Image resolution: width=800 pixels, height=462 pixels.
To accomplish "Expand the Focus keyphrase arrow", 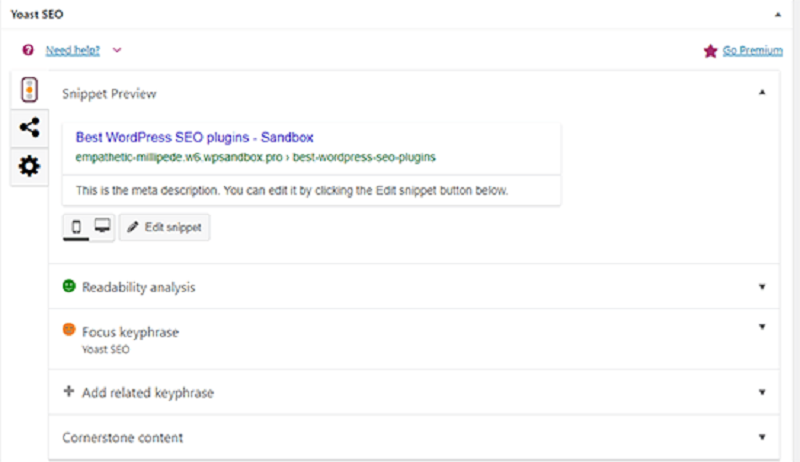I will pos(762,327).
